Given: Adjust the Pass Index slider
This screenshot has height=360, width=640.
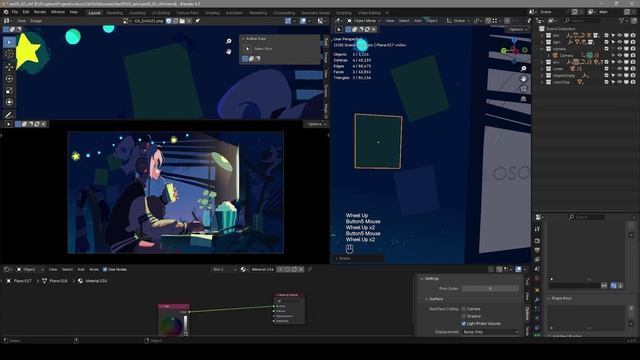Looking at the screenshot, I should (491, 289).
